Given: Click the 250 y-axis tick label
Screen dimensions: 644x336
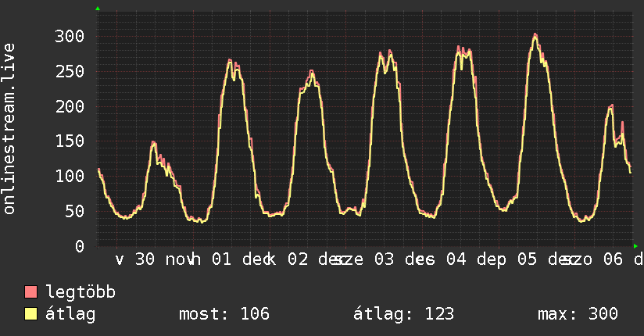Looking at the screenshot, I should 69,71.
